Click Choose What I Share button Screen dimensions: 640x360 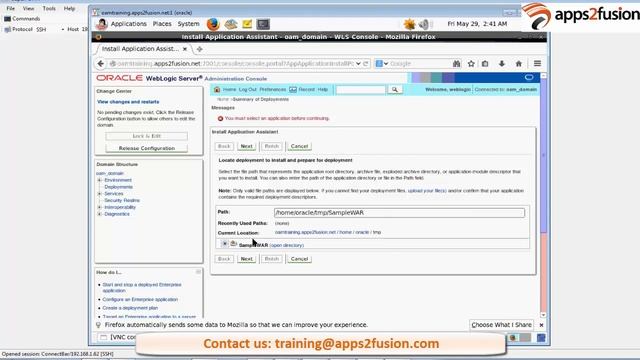[502, 325]
